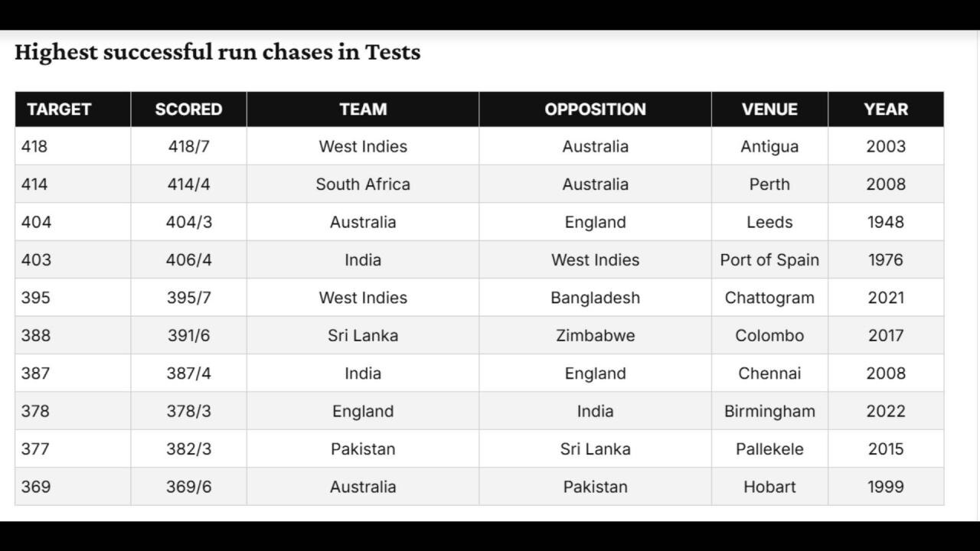Select the Sri Lanka team cell
Screen dimensions: 980x551
[363, 335]
